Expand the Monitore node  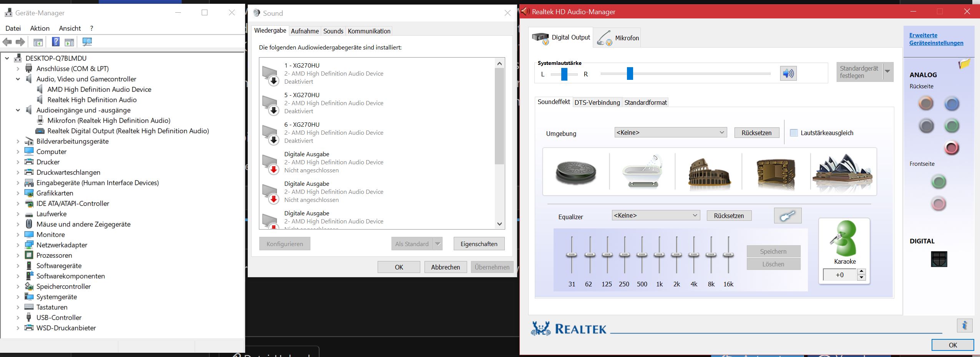[x=18, y=235]
